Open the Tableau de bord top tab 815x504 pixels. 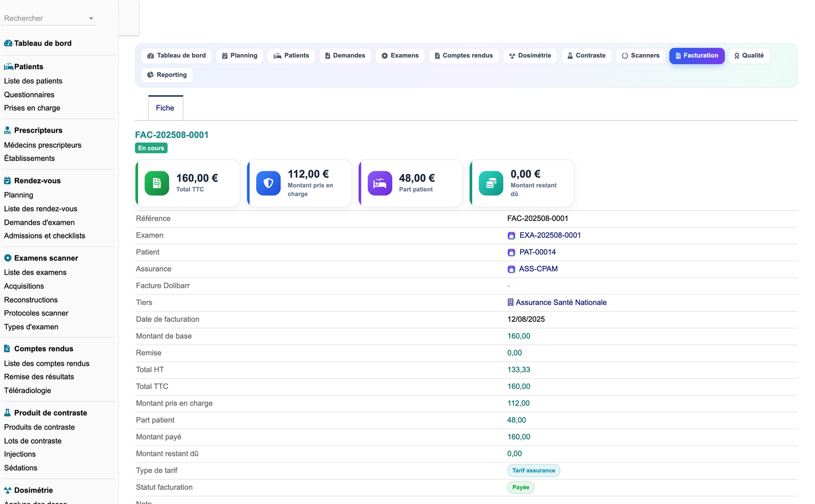pyautogui.click(x=177, y=56)
